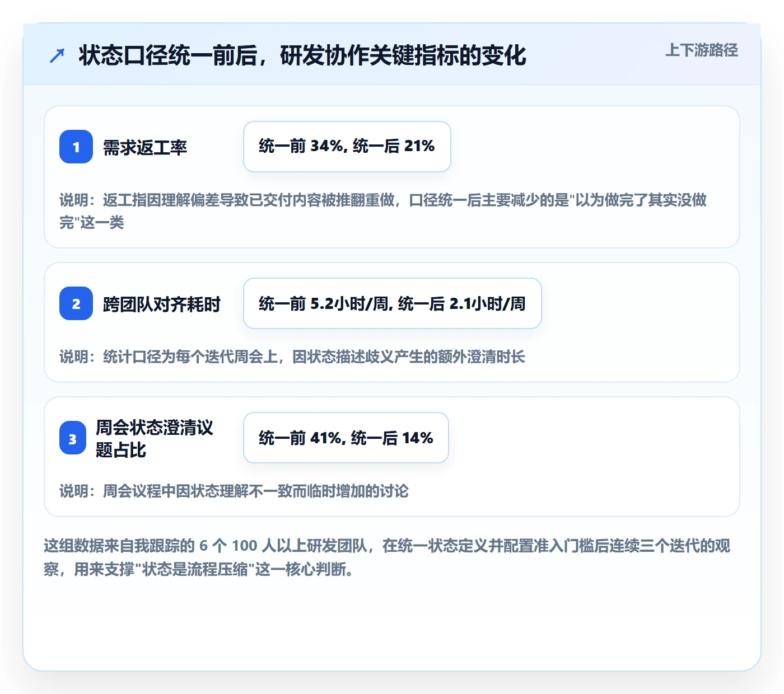Click the number 2 badge for 跨团队对齐耗时
This screenshot has height=694, width=784.
coord(76,303)
